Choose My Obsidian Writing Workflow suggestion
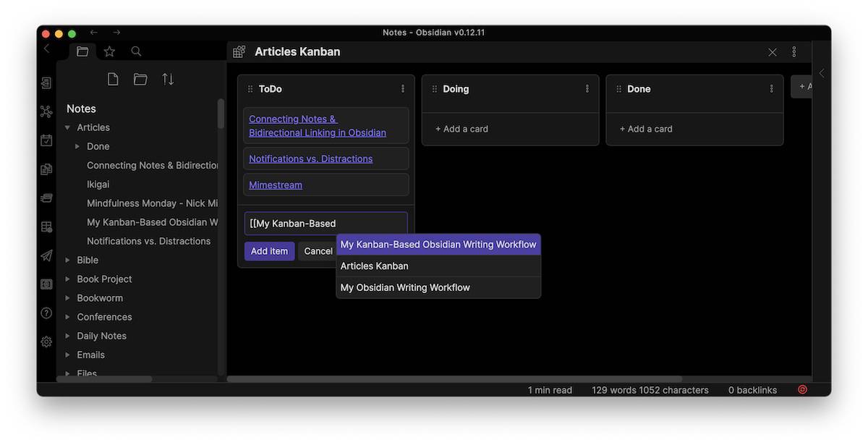The width and height of the screenshot is (868, 445). pyautogui.click(x=438, y=287)
